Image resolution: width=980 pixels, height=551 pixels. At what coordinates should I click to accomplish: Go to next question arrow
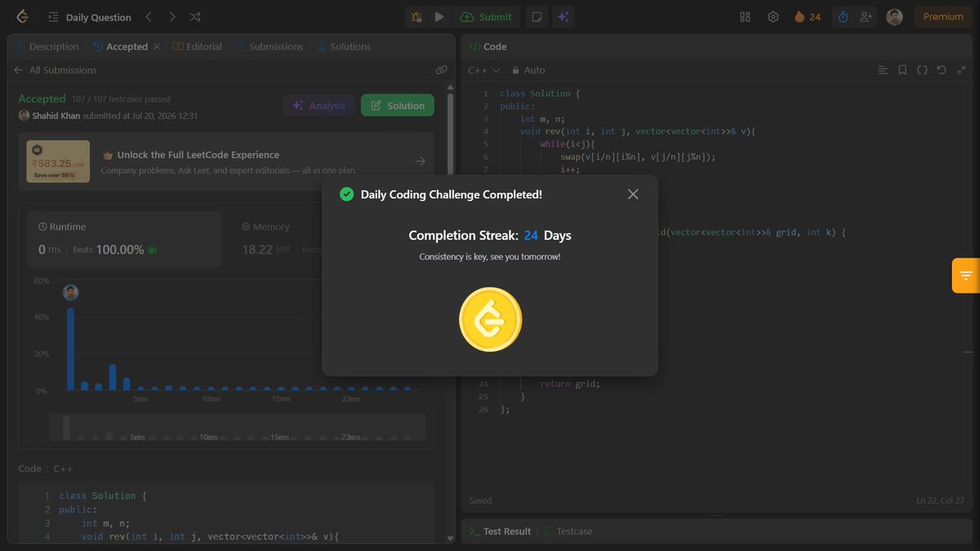[x=171, y=16]
